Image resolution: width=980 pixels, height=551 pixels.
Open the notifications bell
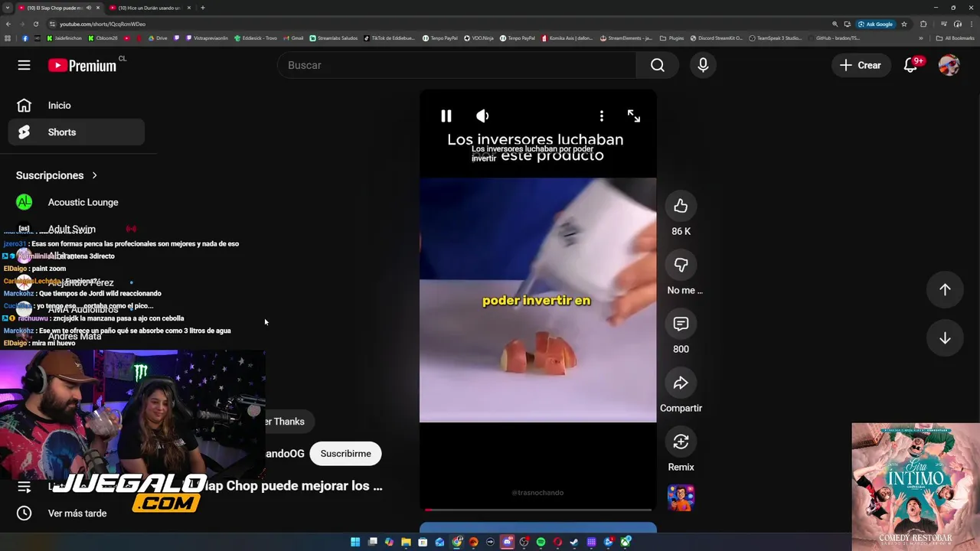(910, 65)
